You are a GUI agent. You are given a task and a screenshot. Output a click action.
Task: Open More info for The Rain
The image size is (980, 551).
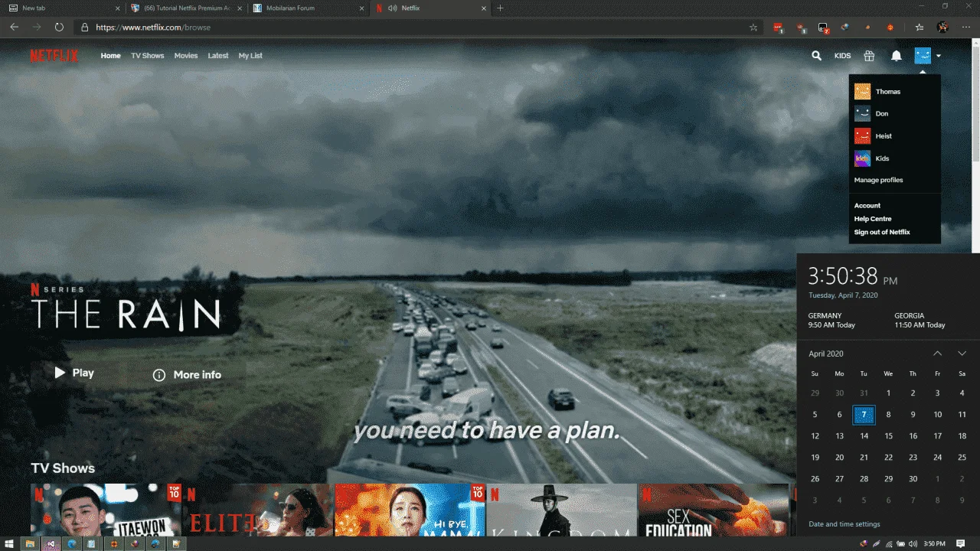click(x=187, y=375)
